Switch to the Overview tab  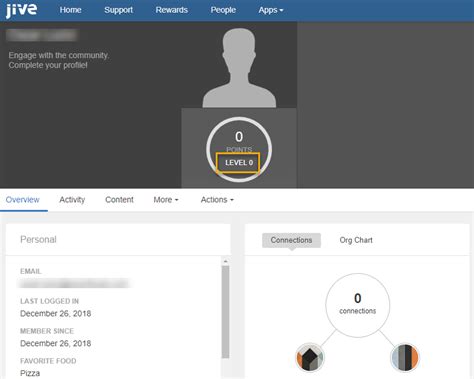(23, 200)
